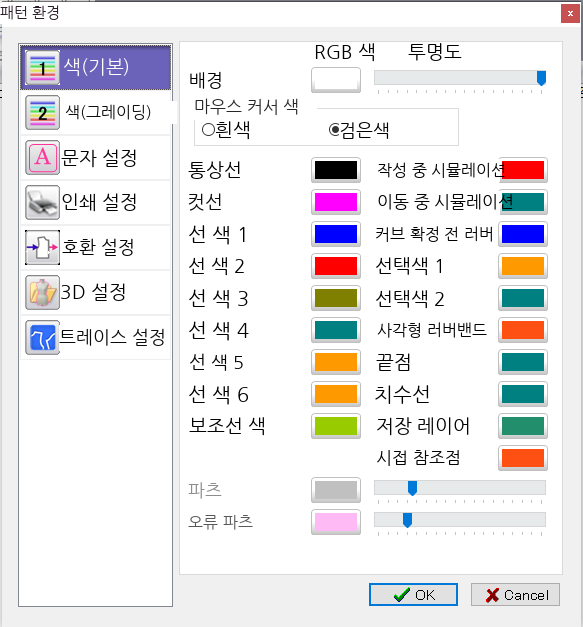This screenshot has width=583, height=627.
Task: Change the 이동 중 시뮬레이션 teal swatch
Action: point(523,202)
